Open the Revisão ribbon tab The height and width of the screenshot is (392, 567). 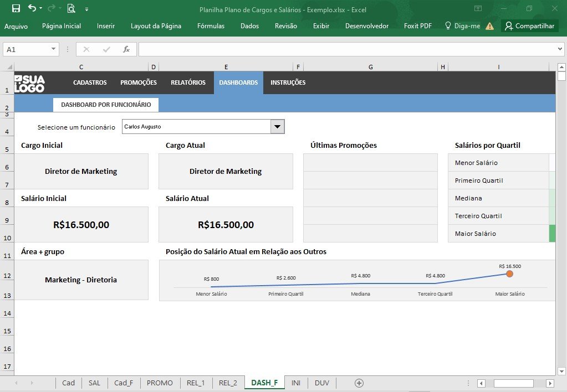pos(285,26)
